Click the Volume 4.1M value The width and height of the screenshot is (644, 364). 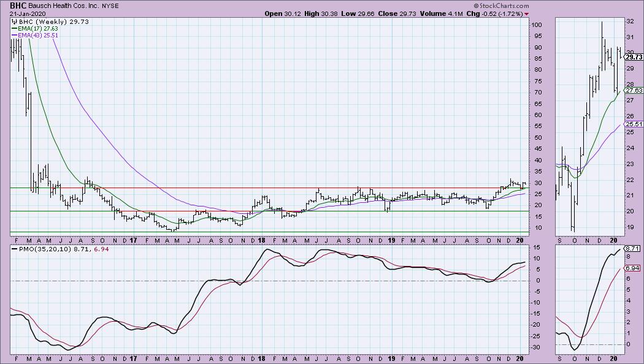[x=441, y=13]
